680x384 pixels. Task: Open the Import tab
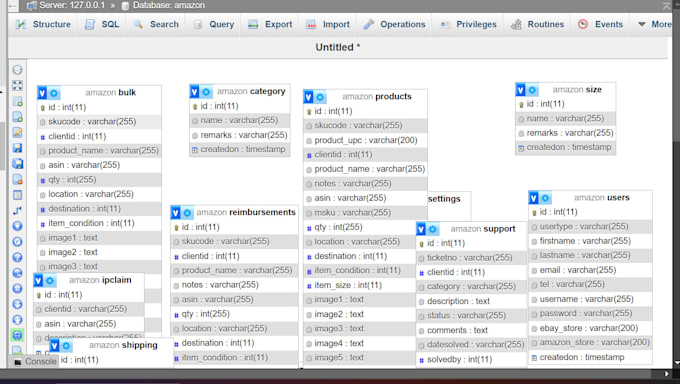[x=328, y=24]
